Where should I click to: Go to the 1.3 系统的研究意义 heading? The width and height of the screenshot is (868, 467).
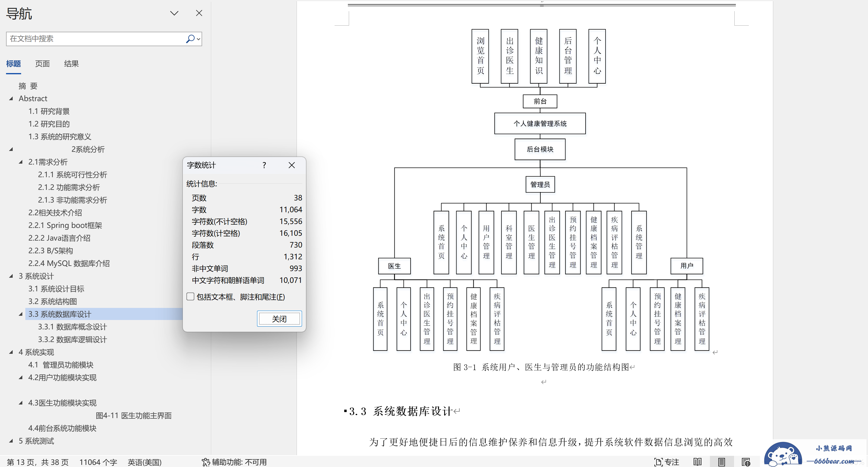[x=60, y=136]
